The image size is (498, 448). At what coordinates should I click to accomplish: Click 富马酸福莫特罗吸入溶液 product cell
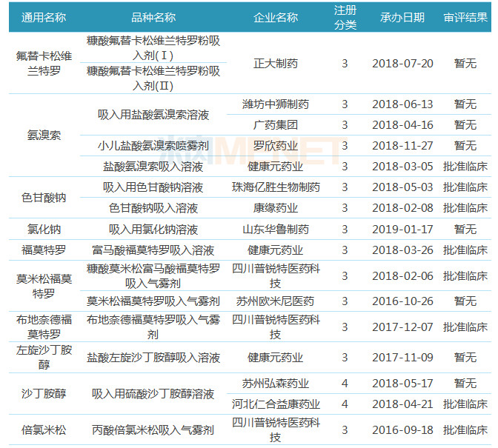[153, 250]
